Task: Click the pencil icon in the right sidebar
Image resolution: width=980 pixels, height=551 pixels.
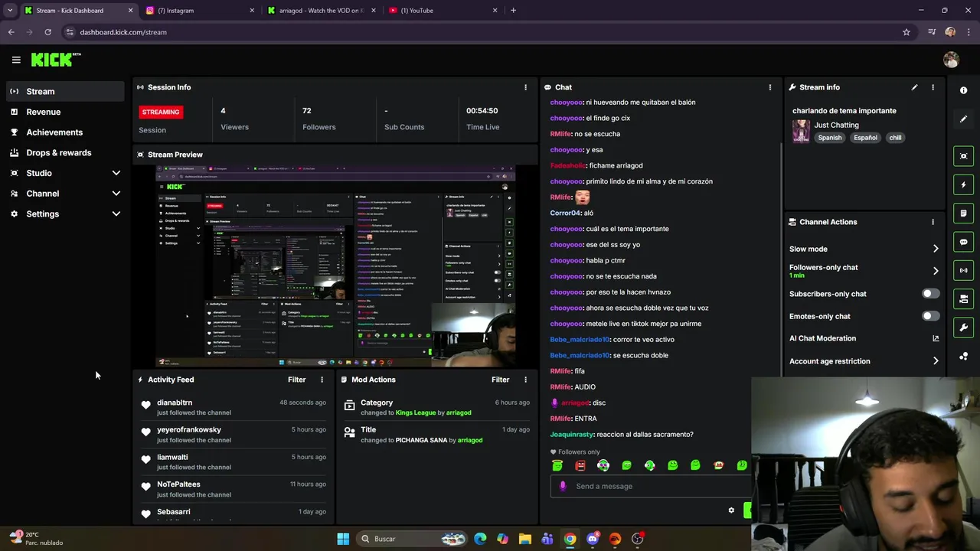Action: click(x=963, y=119)
